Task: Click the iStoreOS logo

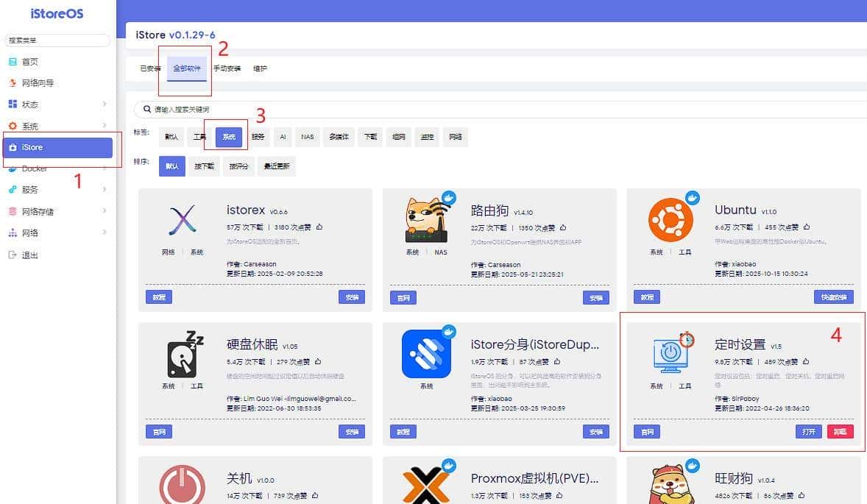Action: point(55,13)
